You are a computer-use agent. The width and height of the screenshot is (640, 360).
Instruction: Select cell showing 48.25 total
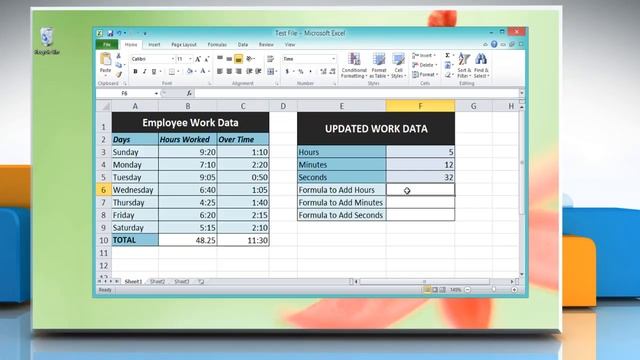tap(188, 240)
